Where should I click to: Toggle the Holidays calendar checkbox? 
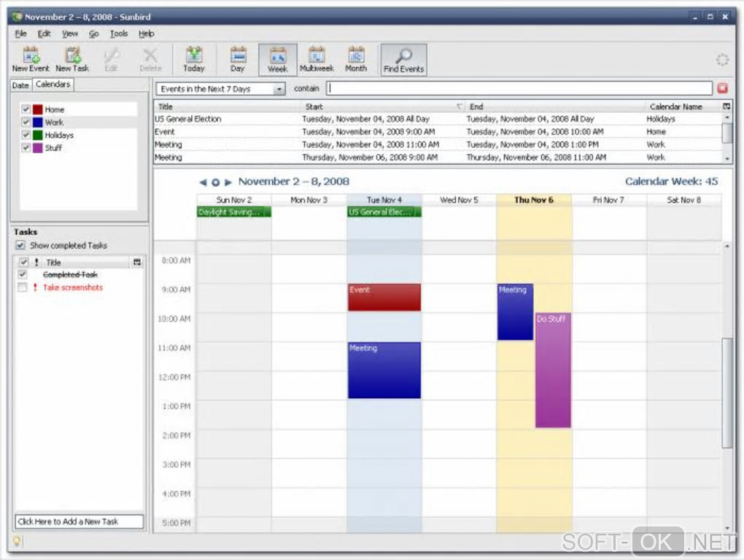[26, 135]
